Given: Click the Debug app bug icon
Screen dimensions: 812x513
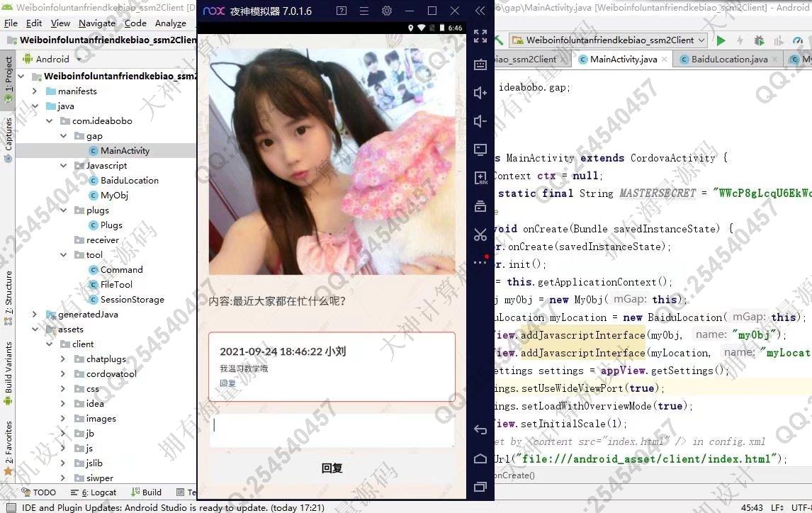Looking at the screenshot, I should [759, 40].
